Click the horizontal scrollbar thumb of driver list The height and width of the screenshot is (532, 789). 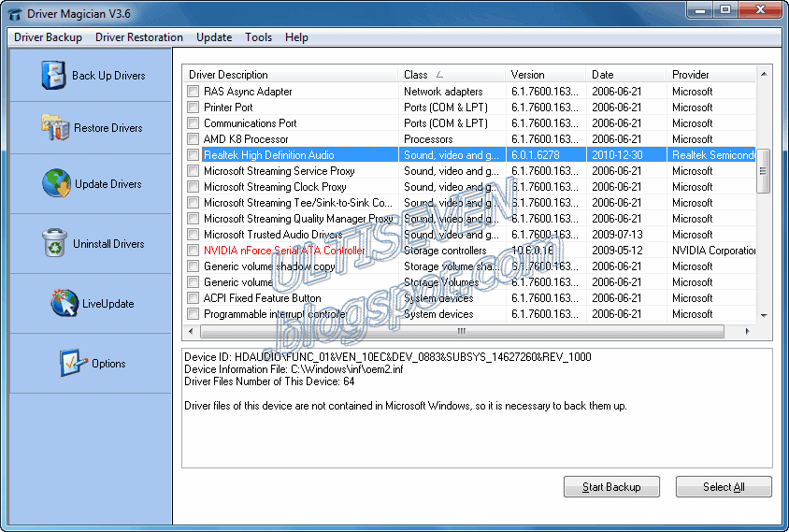(462, 331)
